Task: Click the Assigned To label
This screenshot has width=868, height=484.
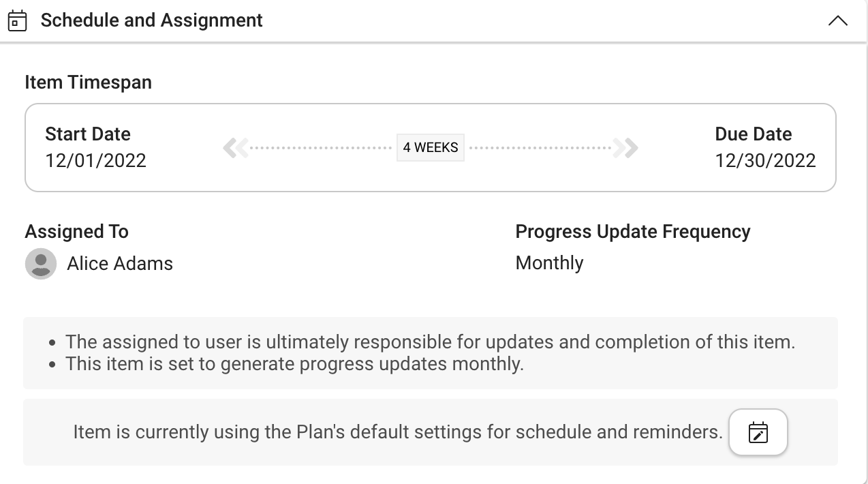Action: click(76, 232)
